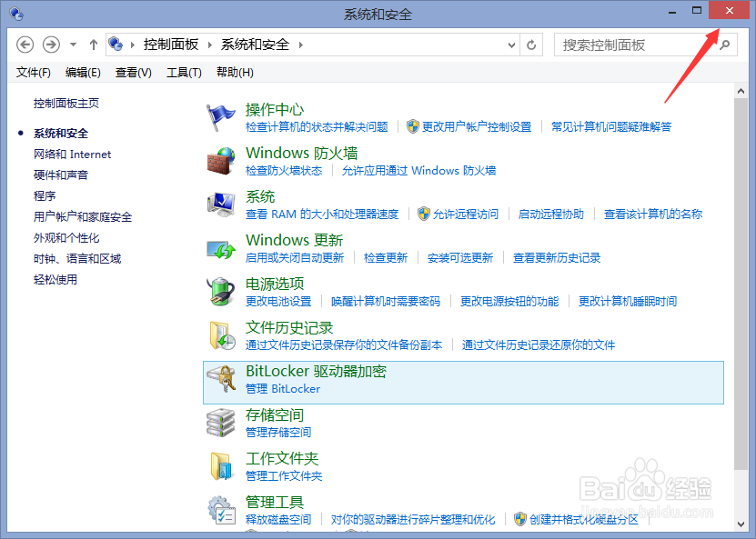
Task: Select 时钟、语言和区域 in the sidebar
Action: 77,259
